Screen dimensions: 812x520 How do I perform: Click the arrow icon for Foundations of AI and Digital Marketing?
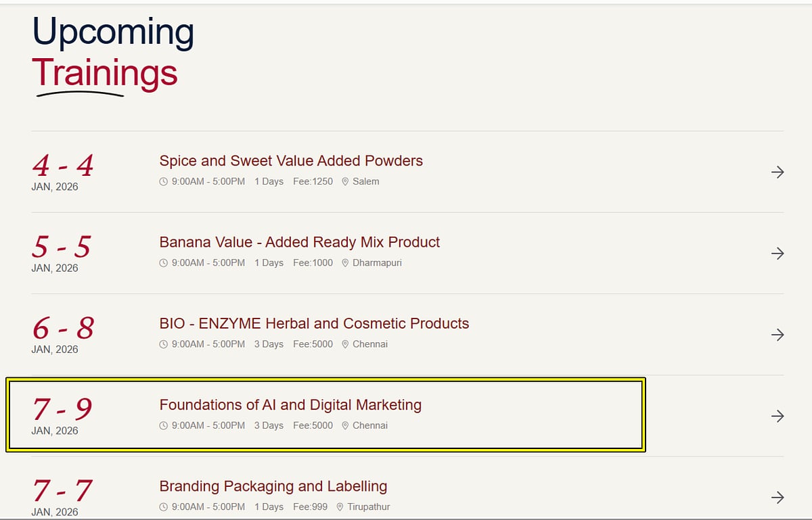click(776, 416)
